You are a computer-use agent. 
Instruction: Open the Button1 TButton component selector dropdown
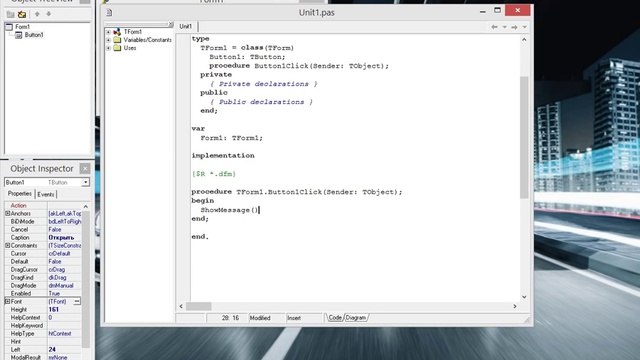85,182
